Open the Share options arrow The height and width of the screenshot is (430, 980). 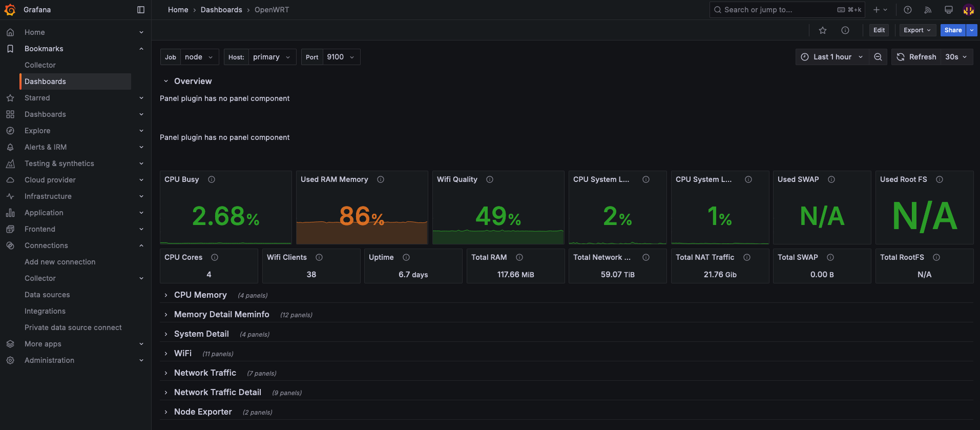coord(972,30)
